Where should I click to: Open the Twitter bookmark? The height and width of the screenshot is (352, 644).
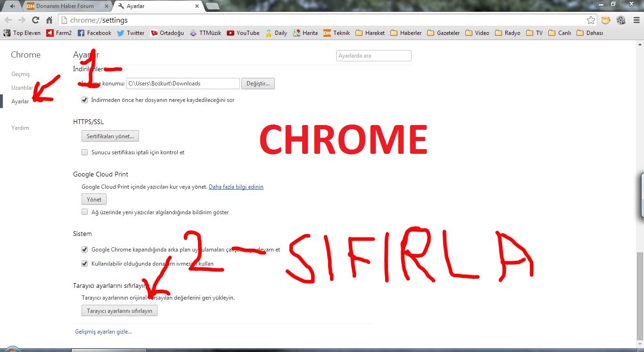[131, 33]
